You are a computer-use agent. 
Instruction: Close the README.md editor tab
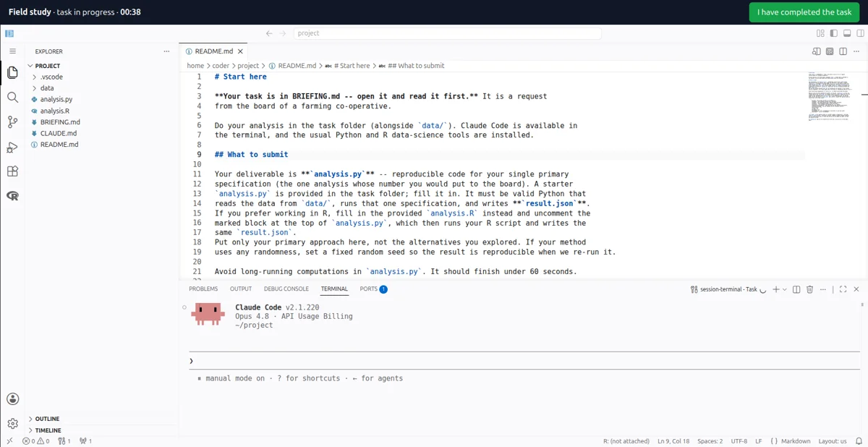click(x=241, y=51)
